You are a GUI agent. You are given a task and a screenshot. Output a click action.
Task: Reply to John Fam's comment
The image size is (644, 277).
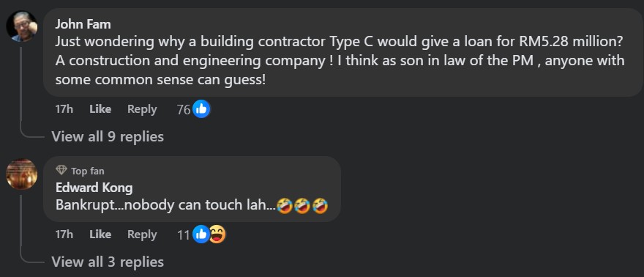tap(142, 109)
